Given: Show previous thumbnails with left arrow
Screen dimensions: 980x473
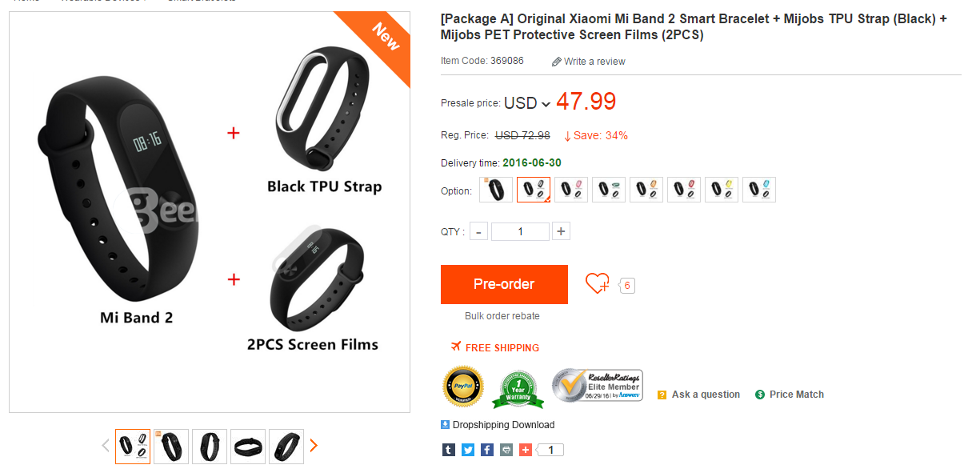Looking at the screenshot, I should pos(106,446).
